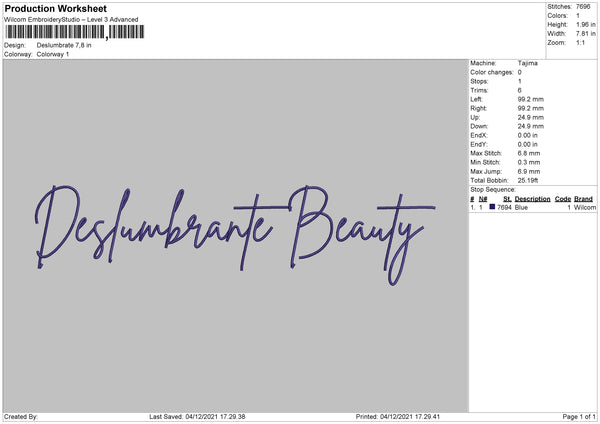Click the barcode at the top
The width and height of the screenshot is (600, 424).
(75, 32)
